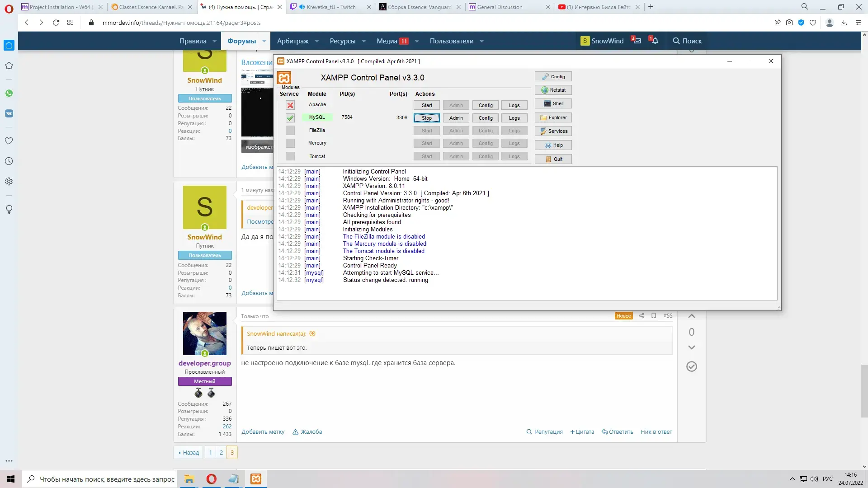This screenshot has height=488, width=868.
Task: Click Ответить on post #55
Action: pyautogui.click(x=618, y=432)
